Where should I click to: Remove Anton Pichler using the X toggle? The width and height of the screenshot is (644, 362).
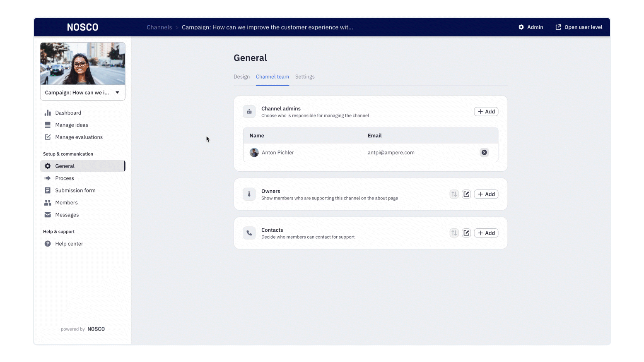pyautogui.click(x=484, y=152)
